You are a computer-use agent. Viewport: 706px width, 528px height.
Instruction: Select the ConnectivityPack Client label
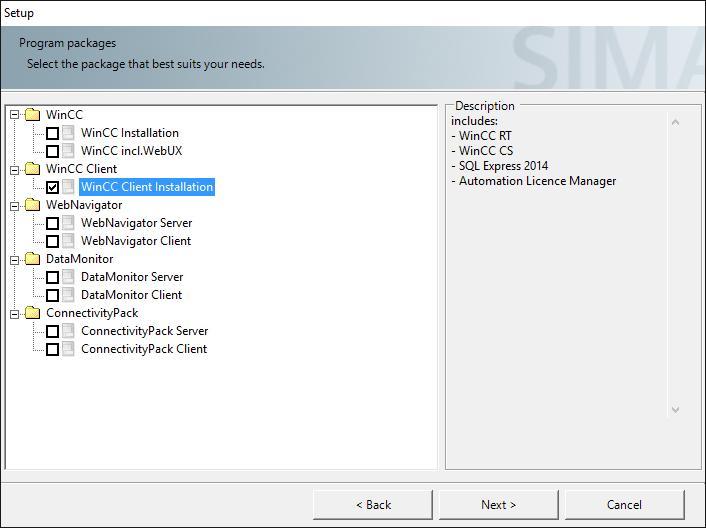pos(144,349)
